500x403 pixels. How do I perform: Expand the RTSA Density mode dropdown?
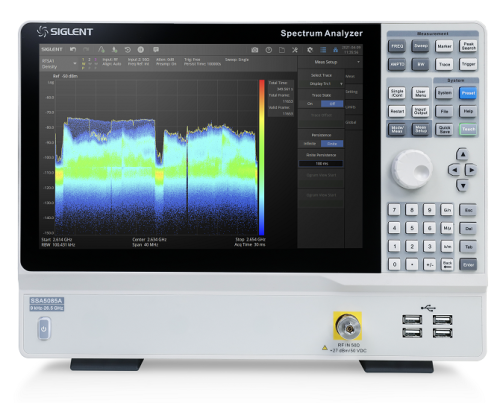(59, 64)
